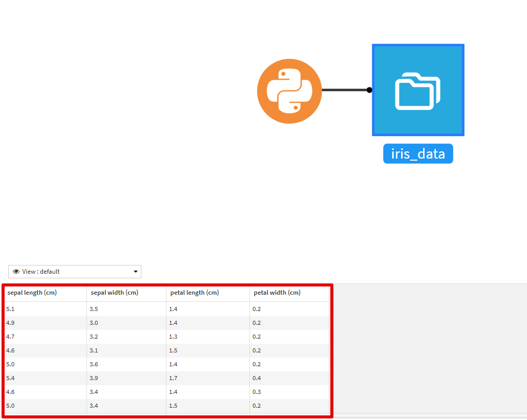Screen dimensions: 527x420
Task: Select sepal length cell 4.9
Action: pyautogui.click(x=46, y=323)
